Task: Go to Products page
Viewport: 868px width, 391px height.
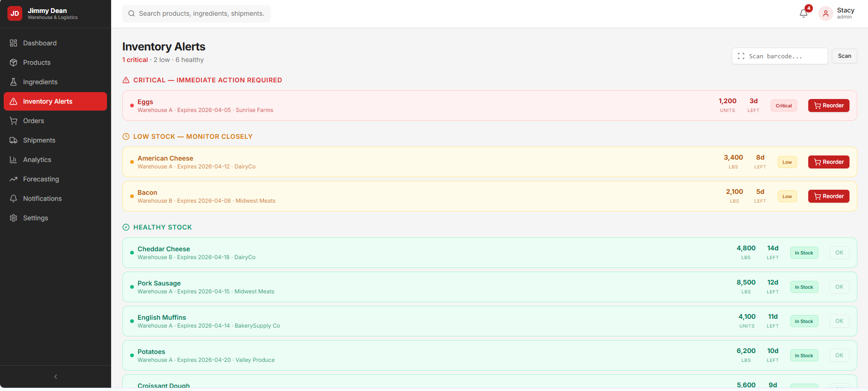Action: tap(55, 62)
